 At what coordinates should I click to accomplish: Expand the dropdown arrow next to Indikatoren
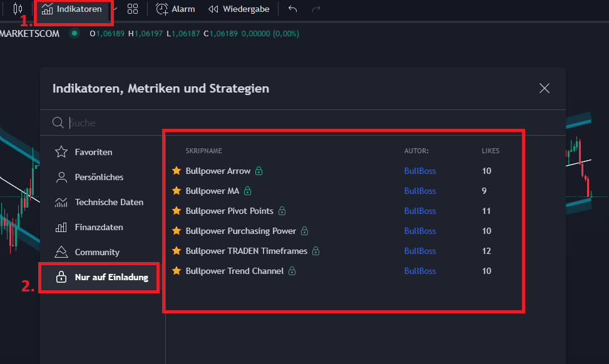tap(115, 9)
